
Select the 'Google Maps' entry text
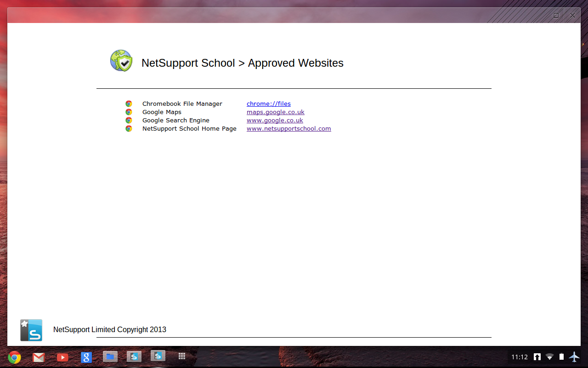coord(162,112)
